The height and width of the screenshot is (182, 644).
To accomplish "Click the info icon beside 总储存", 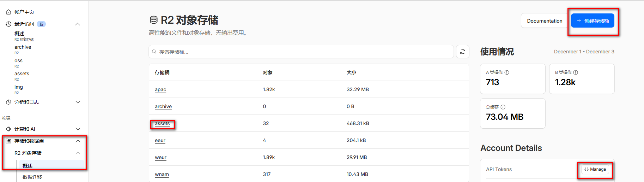I will [x=503, y=107].
